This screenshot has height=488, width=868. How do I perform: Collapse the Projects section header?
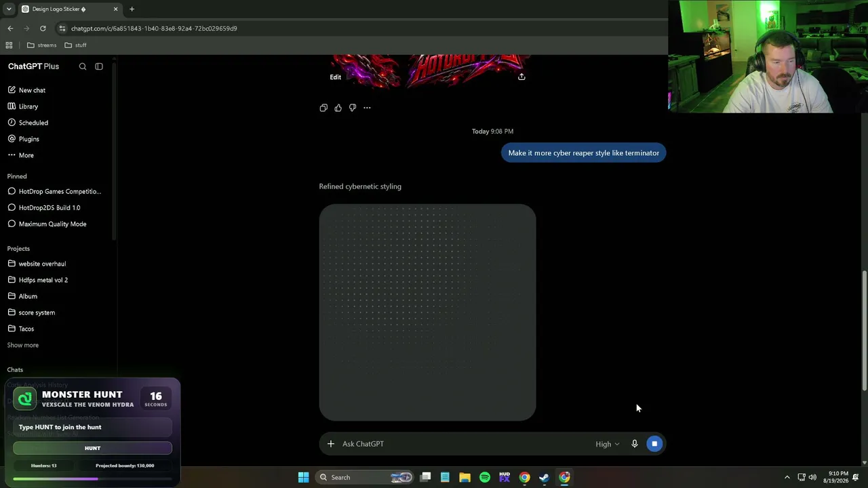click(18, 249)
